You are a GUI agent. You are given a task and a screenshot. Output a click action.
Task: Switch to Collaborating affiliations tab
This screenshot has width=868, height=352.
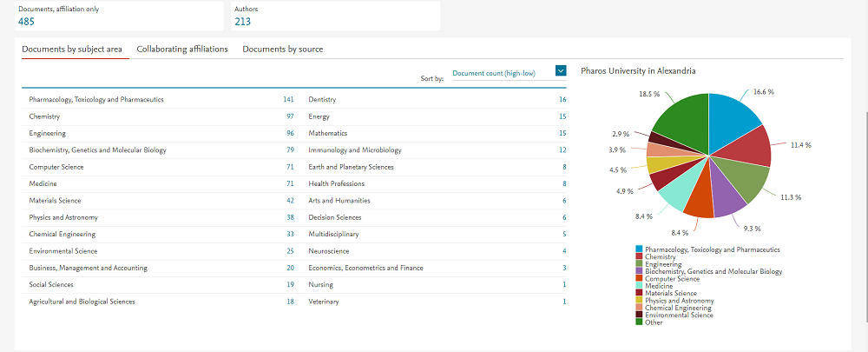point(182,50)
